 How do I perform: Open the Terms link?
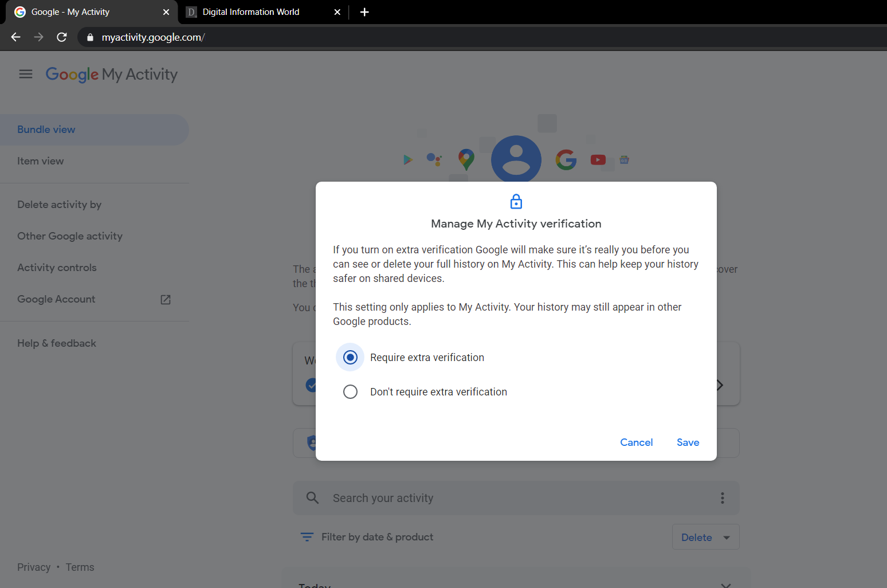[x=80, y=567]
